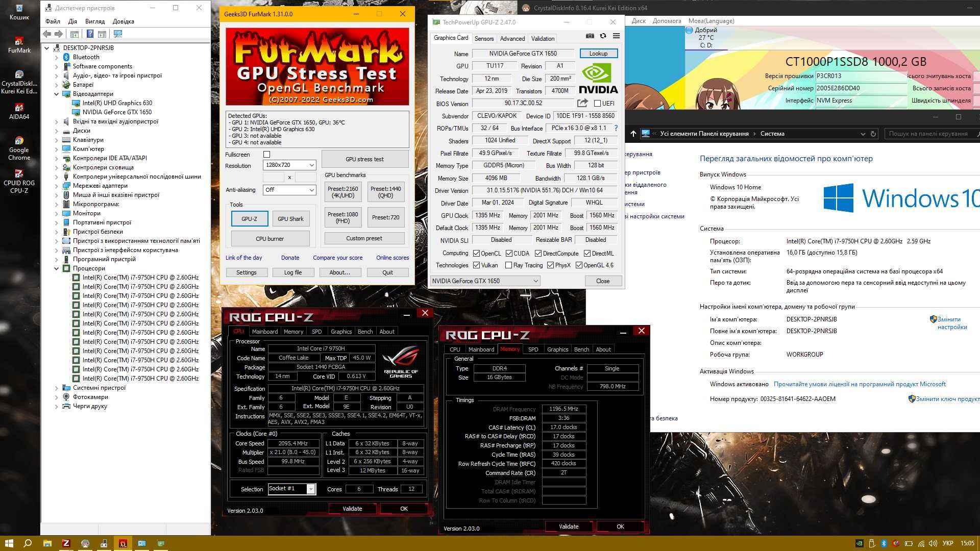Screen dimensions: 980x551
Task: Open the Вигляд menu in Device Manager
Action: (95, 21)
